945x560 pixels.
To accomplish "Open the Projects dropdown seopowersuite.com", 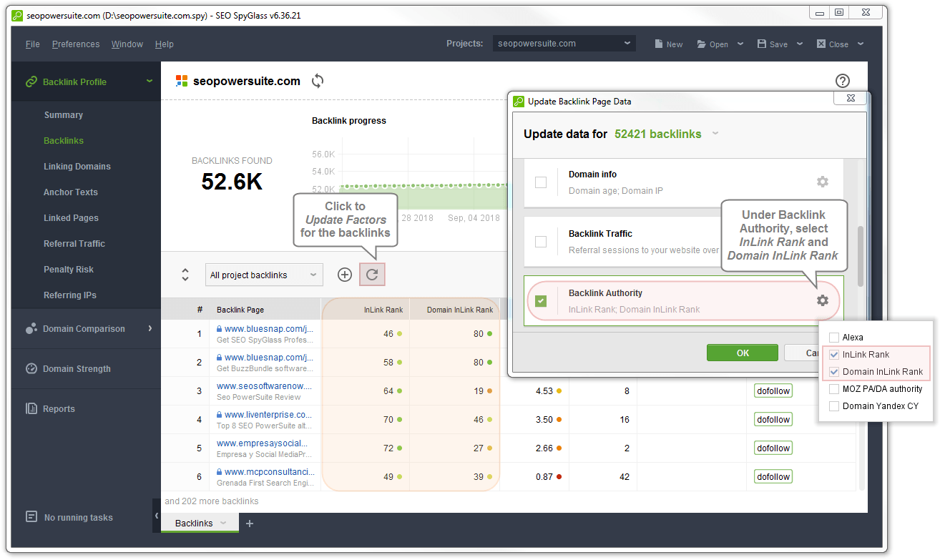I will pyautogui.click(x=564, y=44).
